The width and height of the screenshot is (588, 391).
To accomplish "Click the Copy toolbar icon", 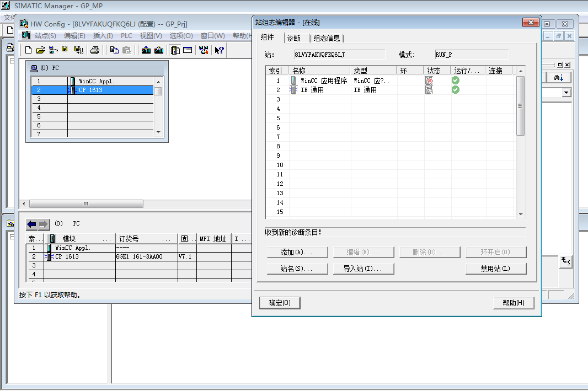I will pyautogui.click(x=114, y=50).
